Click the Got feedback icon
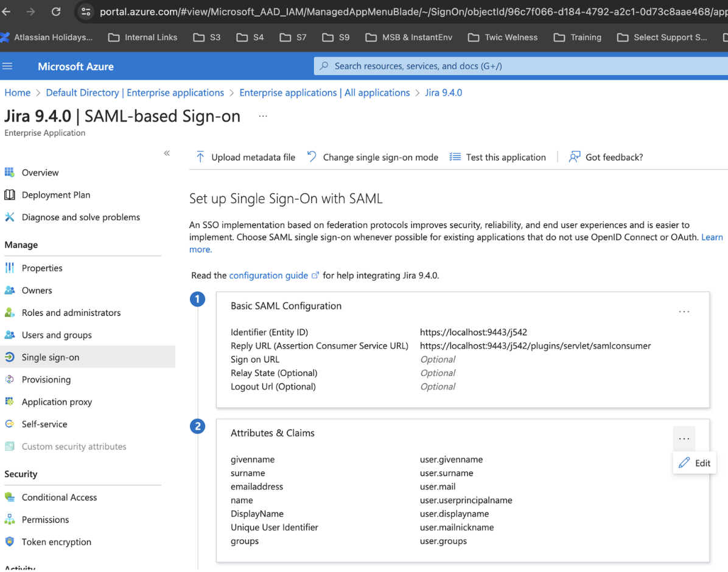728x572 pixels. (574, 157)
